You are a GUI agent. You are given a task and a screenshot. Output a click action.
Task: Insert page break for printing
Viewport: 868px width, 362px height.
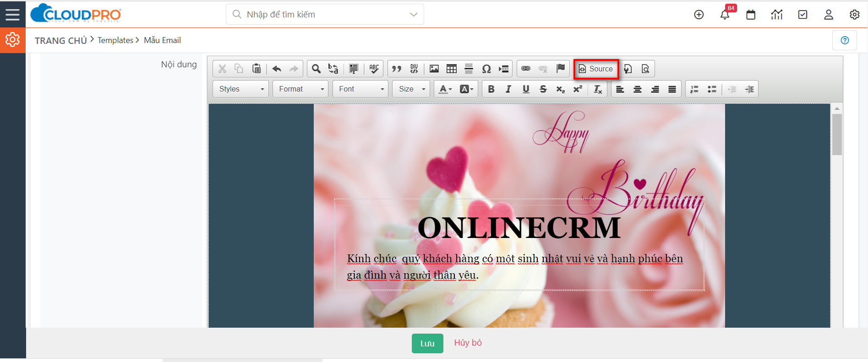504,69
